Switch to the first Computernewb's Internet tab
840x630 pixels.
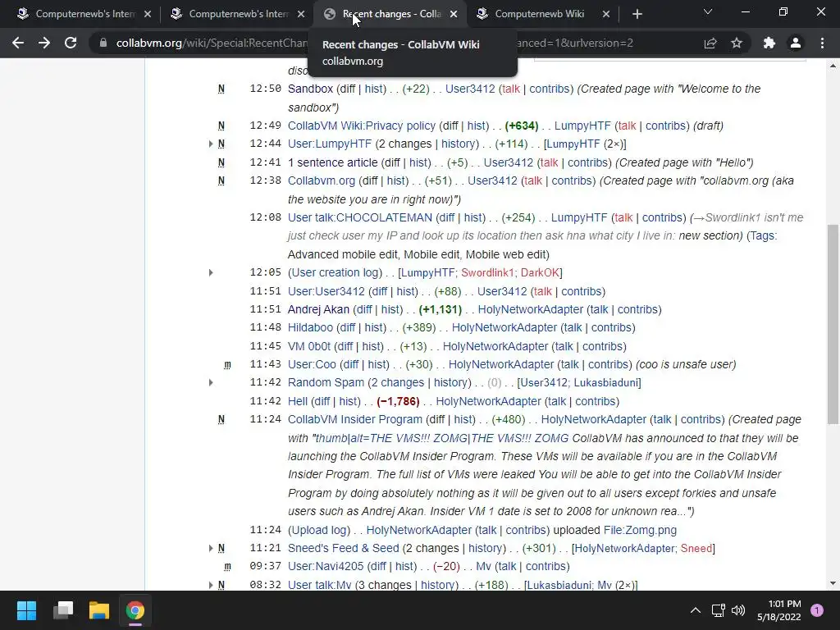[84, 14]
